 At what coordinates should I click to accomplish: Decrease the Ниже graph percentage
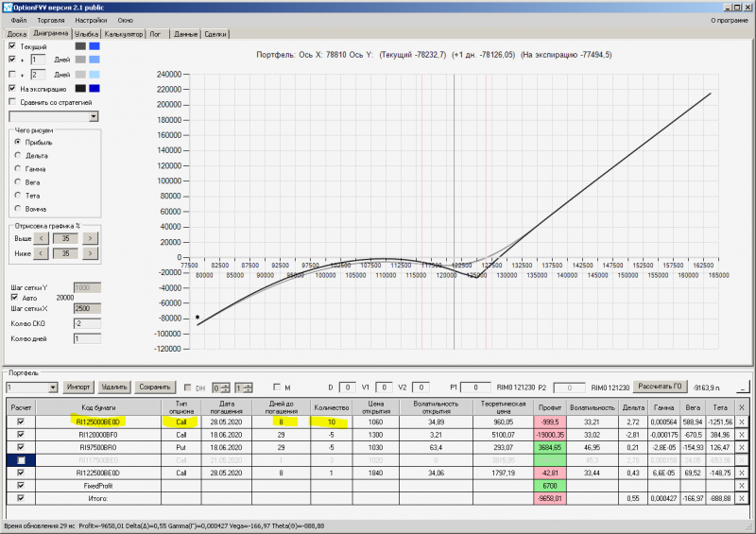coord(41,253)
